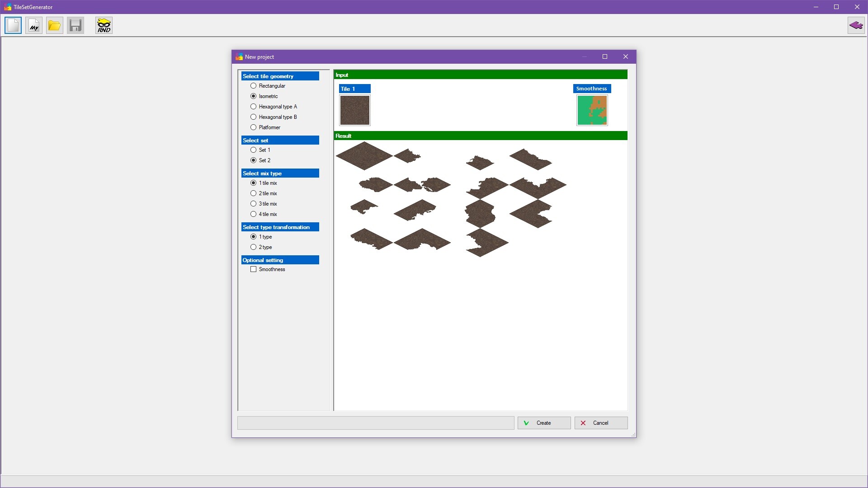The image size is (868, 488).
Task: Save the project via the floppy disk icon
Action: [x=75, y=25]
